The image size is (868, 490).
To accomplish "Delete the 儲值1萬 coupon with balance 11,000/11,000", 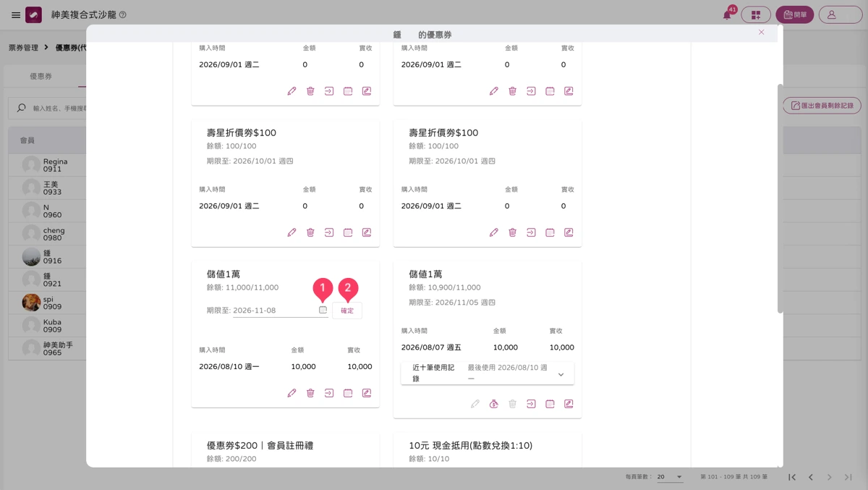I will click(310, 393).
